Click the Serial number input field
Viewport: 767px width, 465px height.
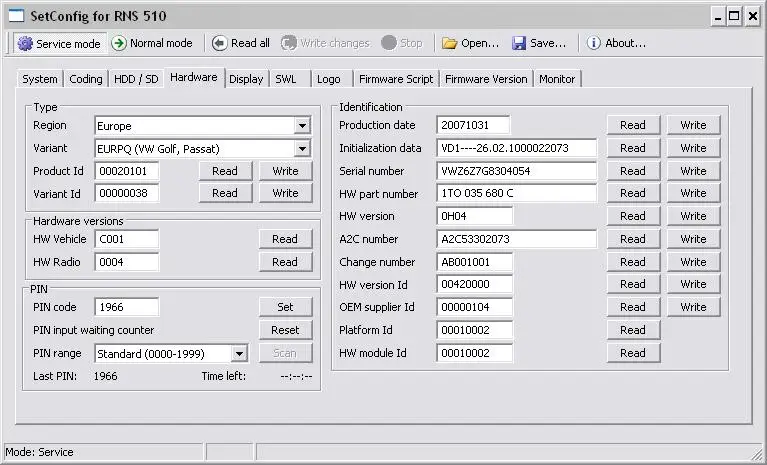coord(517,171)
